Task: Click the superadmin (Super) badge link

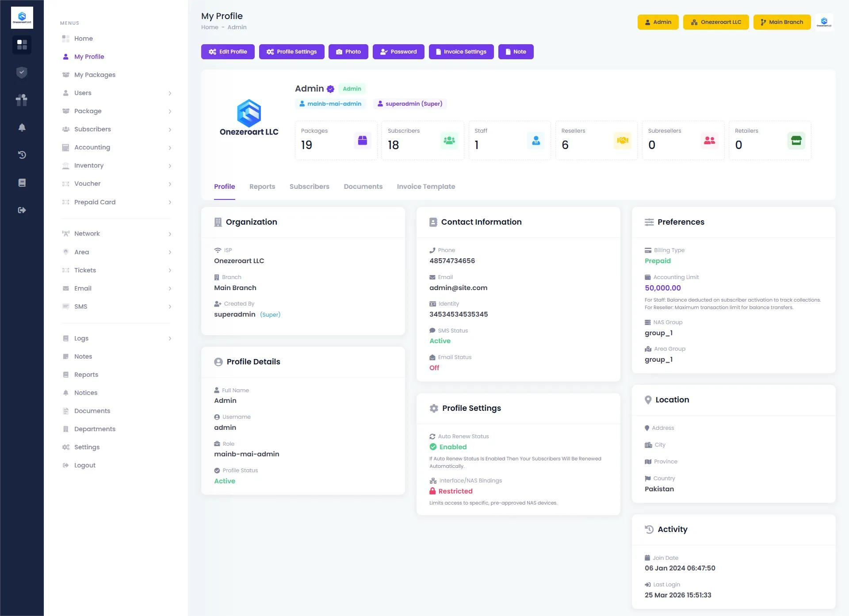Action: (410, 104)
